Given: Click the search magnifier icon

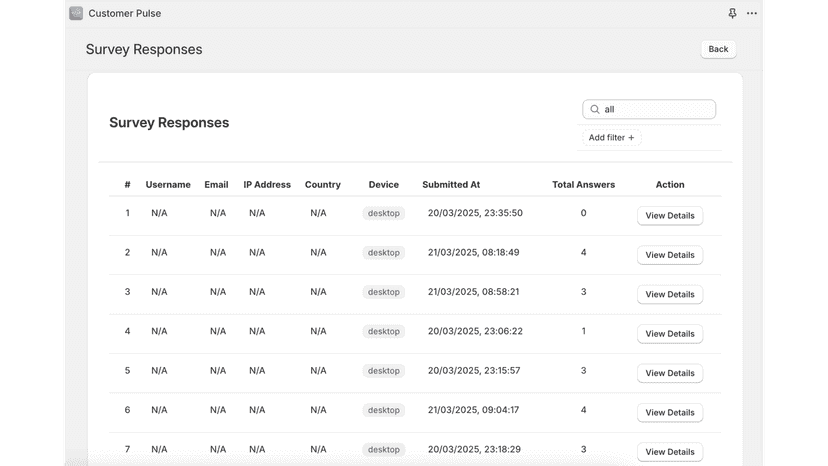Looking at the screenshot, I should point(595,109).
